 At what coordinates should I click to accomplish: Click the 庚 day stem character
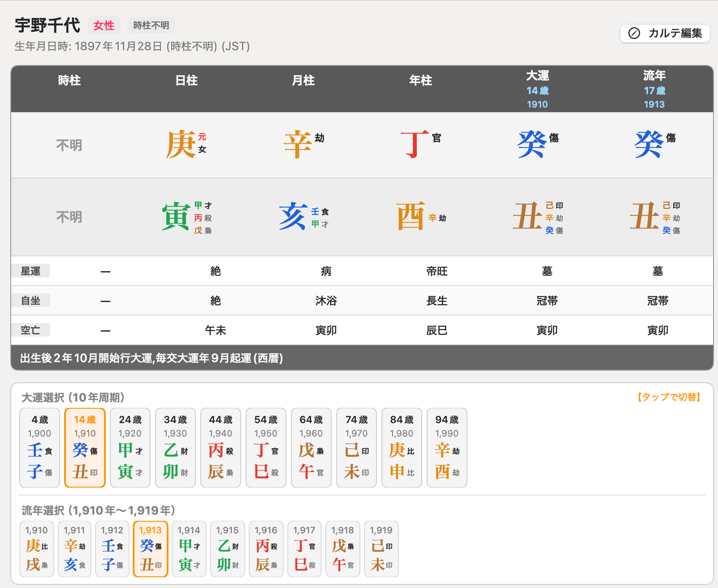(180, 145)
